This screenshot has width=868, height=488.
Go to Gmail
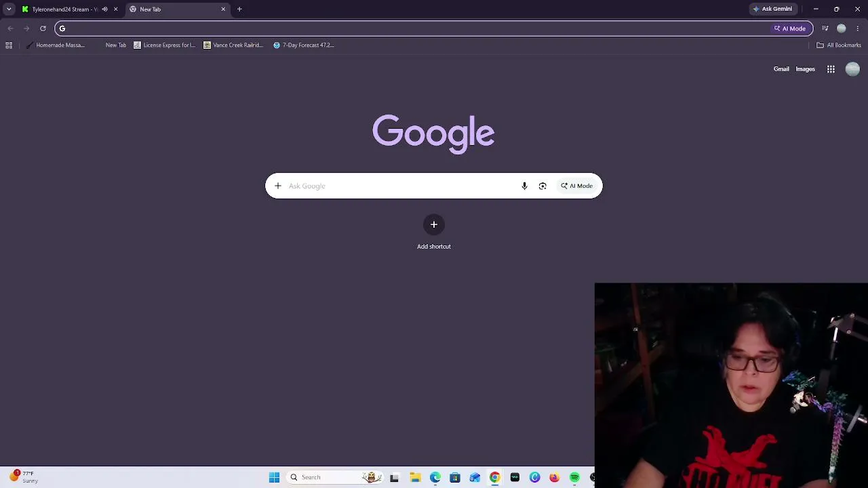point(781,69)
